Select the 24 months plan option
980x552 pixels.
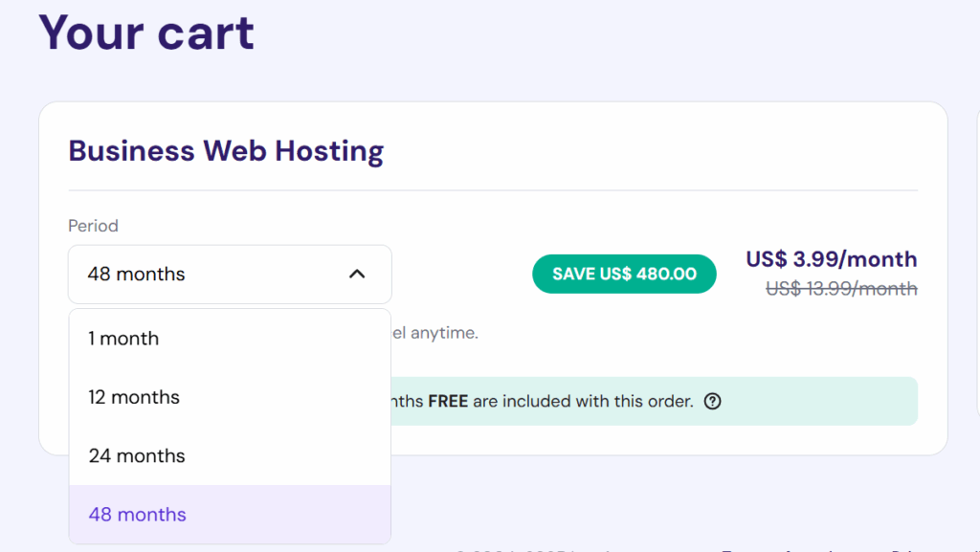[x=136, y=456]
